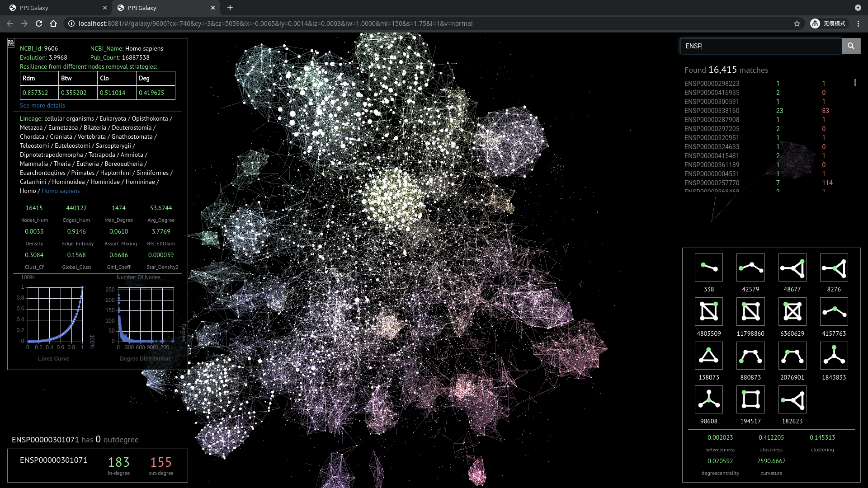Select search result ENSP00000257770
The image size is (868, 488).
pos(712,183)
